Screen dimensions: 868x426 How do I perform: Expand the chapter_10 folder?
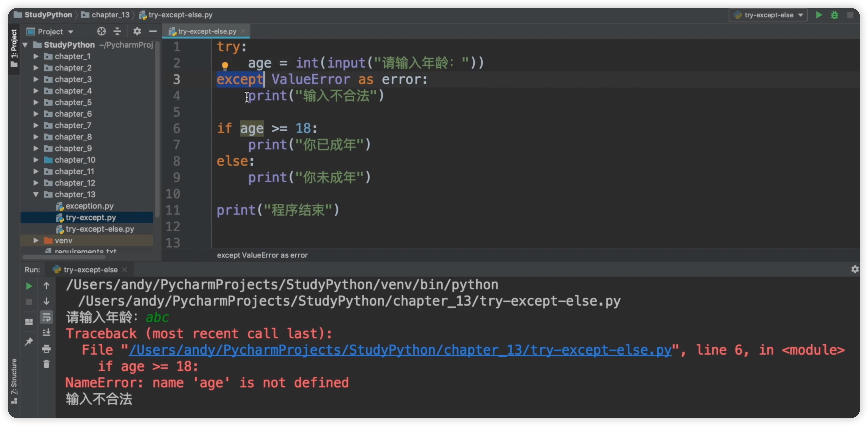36,160
